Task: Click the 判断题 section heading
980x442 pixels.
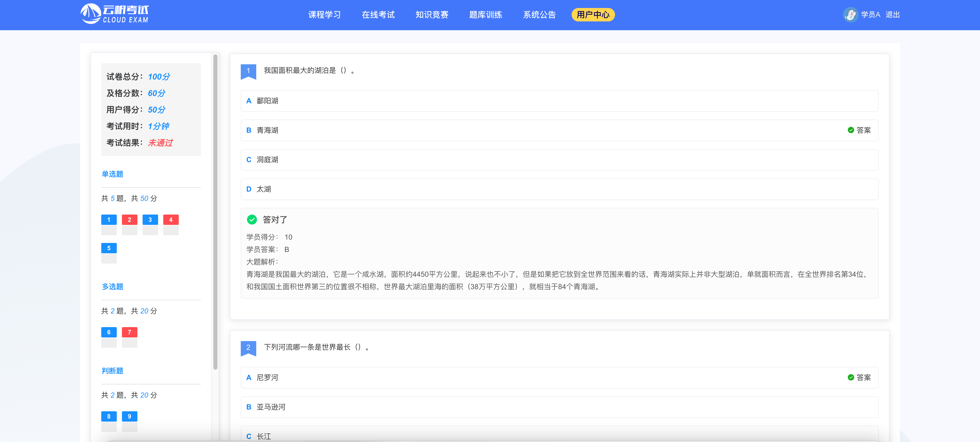Action: (112, 370)
